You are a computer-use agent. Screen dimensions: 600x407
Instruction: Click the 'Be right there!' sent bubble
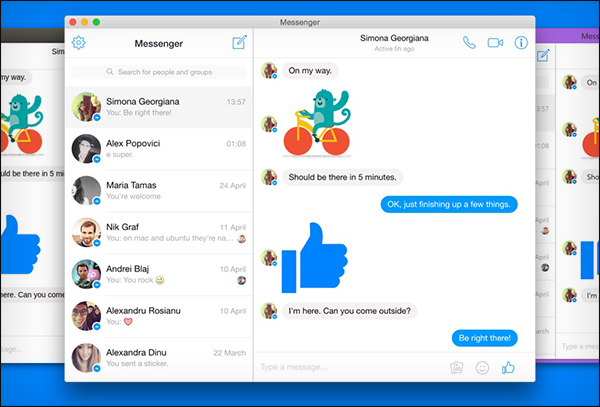click(x=484, y=338)
